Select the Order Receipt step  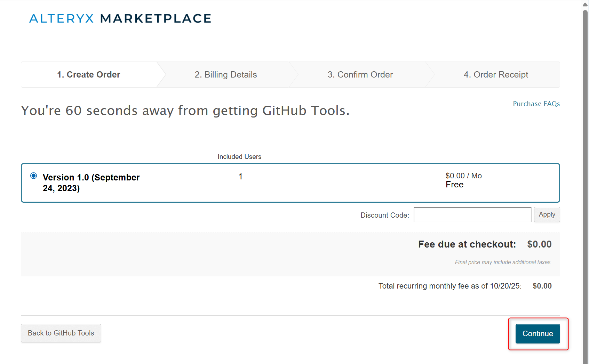[496, 75]
